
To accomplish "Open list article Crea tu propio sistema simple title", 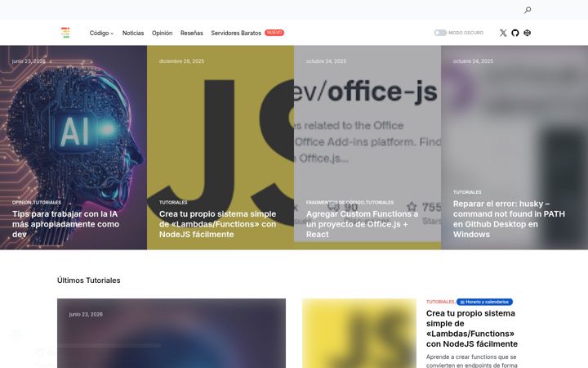I will 472,329.
